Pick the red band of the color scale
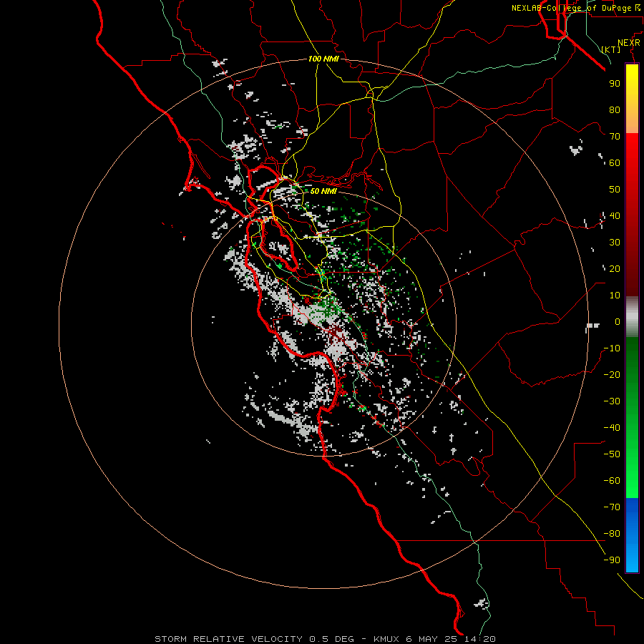Viewport: 644px width, 644px height. [632, 215]
